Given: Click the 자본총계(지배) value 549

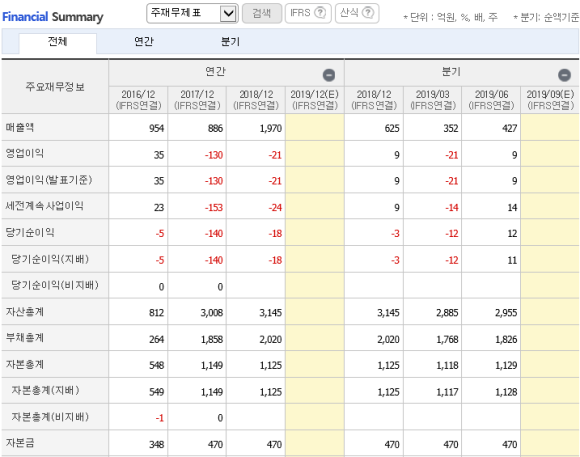Looking at the screenshot, I should (x=156, y=392).
